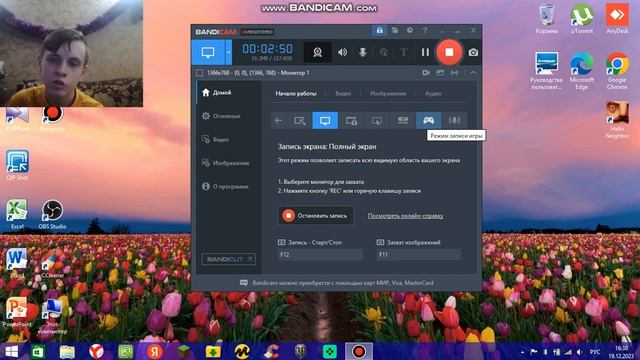
Task: Toggle the speaker sound icon
Action: 342,52
